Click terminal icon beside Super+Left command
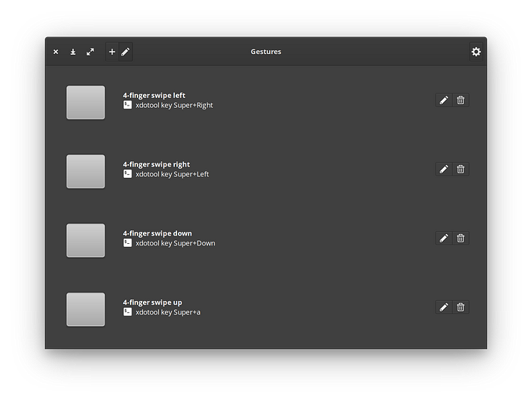The height and width of the screenshot is (402, 532). (128, 174)
